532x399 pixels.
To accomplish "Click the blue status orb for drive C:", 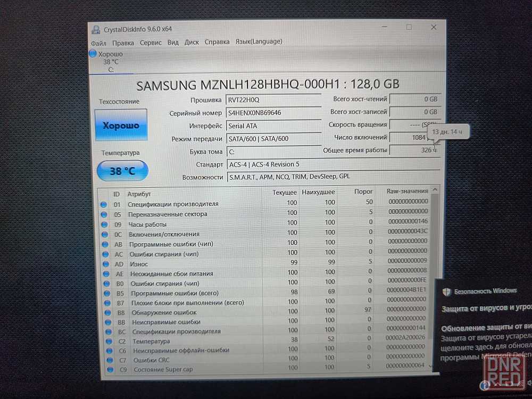I will tap(93, 54).
